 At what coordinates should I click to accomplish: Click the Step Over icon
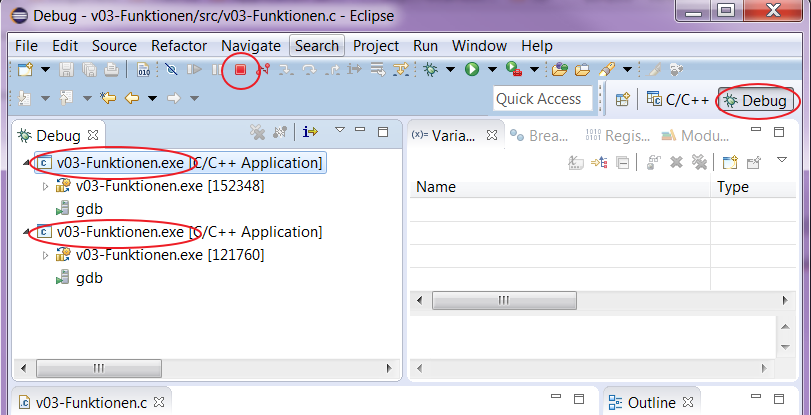point(309,69)
